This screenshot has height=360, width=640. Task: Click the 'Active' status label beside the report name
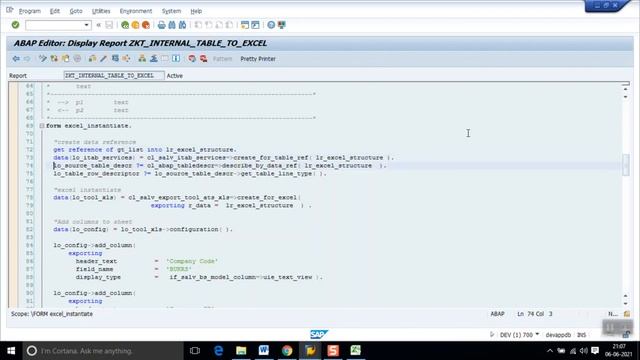(x=175, y=76)
